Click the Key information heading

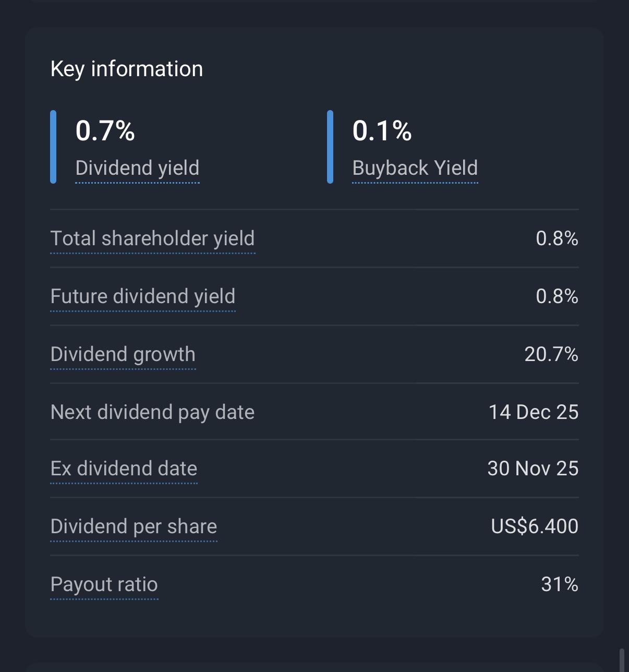[127, 69]
